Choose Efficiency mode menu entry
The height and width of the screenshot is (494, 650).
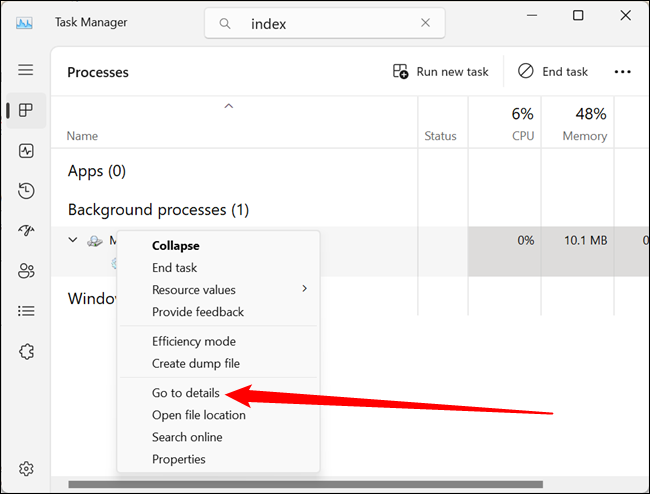coord(218,341)
